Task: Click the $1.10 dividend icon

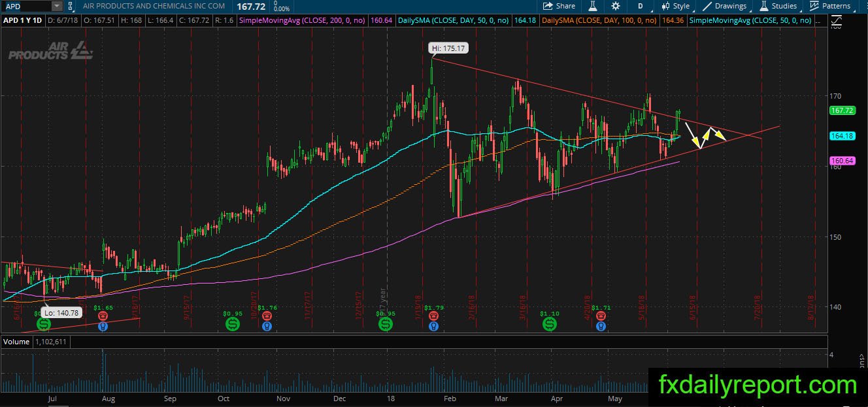Action: pyautogui.click(x=550, y=324)
